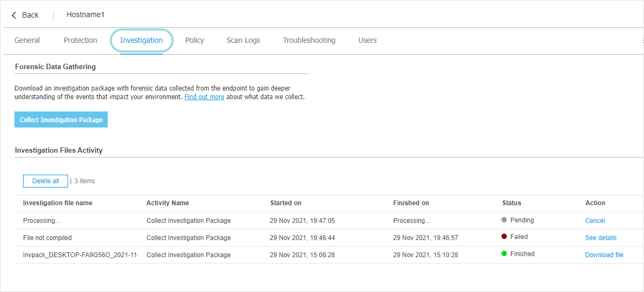Open the Troubleshooting tab
This screenshot has width=644, height=292.
(309, 40)
